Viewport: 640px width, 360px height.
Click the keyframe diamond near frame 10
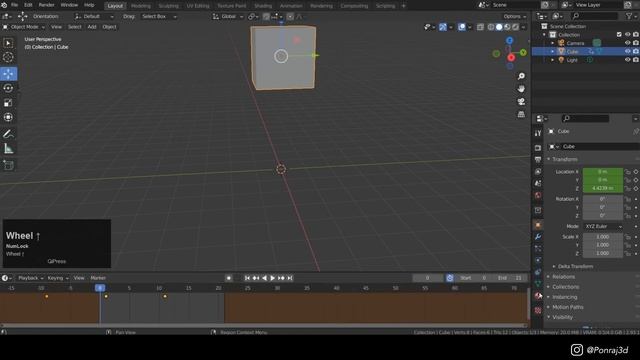pos(165,296)
